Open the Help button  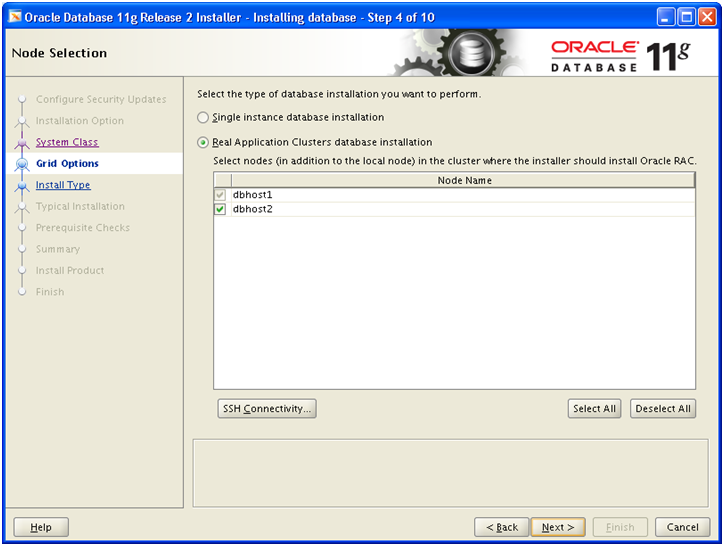[x=41, y=527]
